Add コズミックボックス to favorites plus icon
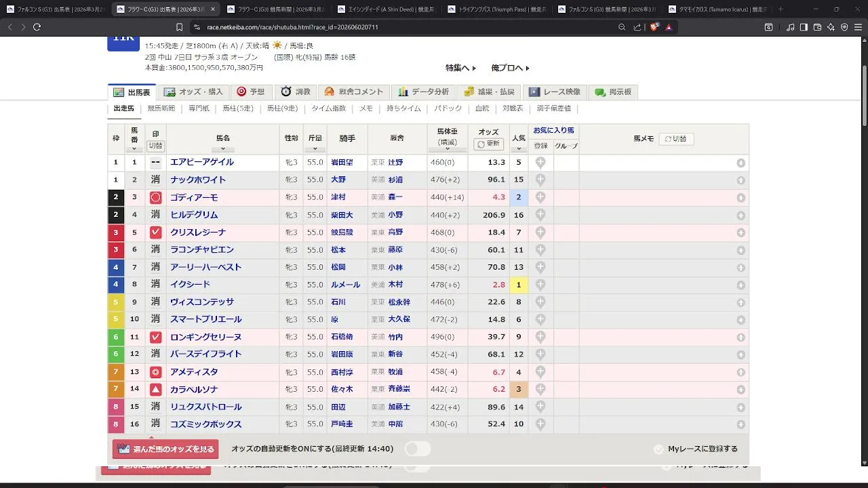 pyautogui.click(x=540, y=424)
